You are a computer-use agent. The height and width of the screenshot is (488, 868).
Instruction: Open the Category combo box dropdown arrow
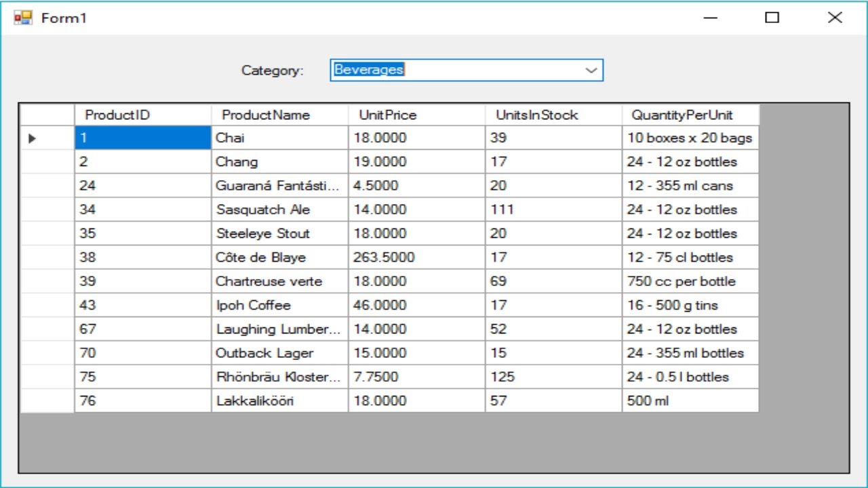(591, 70)
